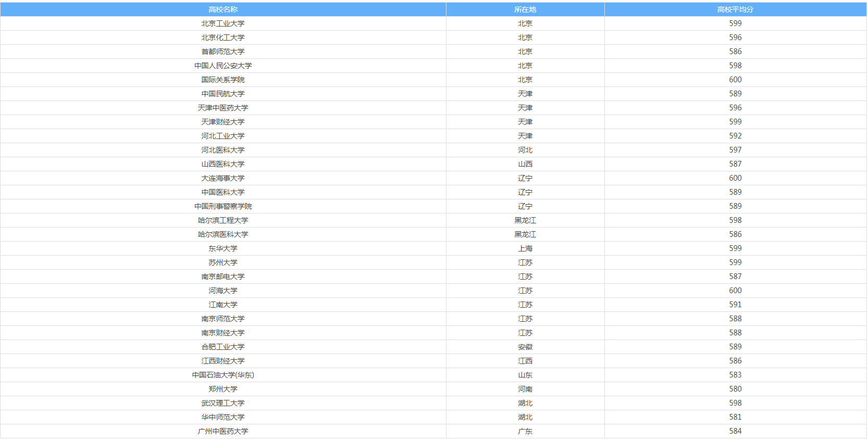Click the 河北工业大学 name cell
This screenshot has height=440, width=868.
point(223,136)
